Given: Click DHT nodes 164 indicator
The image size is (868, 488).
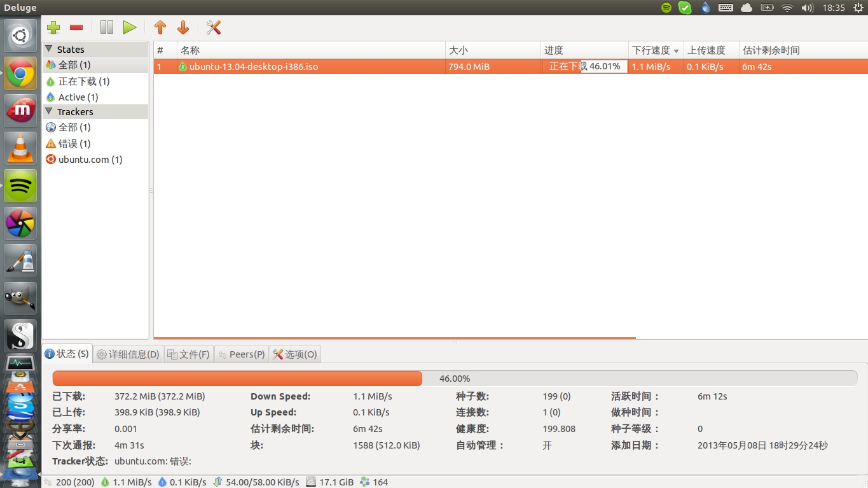Looking at the screenshot, I should point(374,482).
